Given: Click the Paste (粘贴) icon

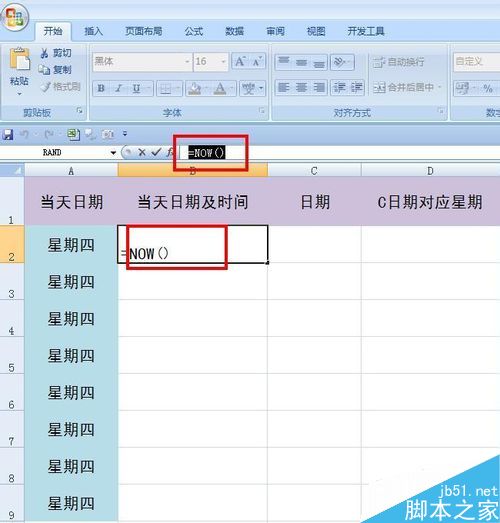Looking at the screenshot, I should point(20,58).
